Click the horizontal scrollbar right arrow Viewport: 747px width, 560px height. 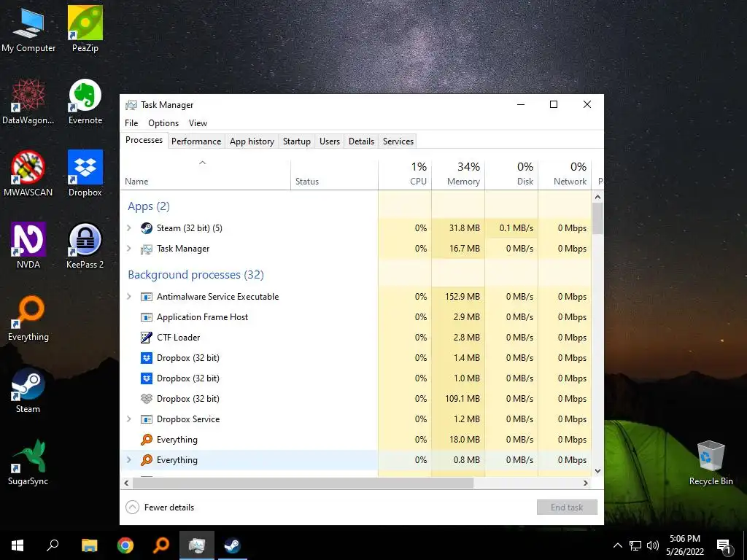(586, 483)
